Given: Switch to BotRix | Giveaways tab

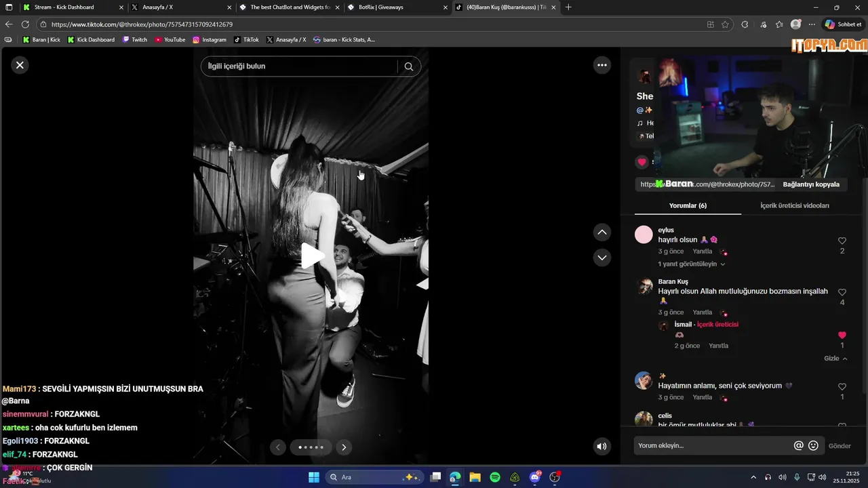Looking at the screenshot, I should (397, 7).
